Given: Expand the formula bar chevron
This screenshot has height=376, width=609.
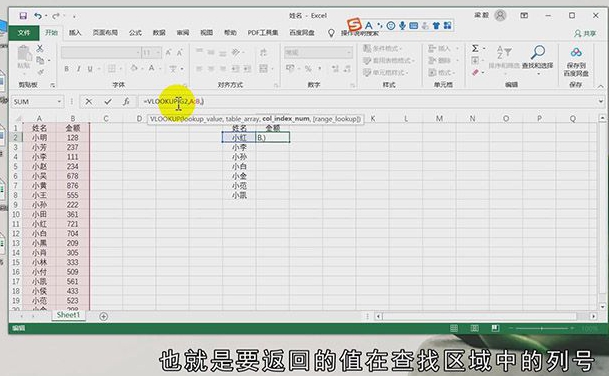Looking at the screenshot, I should (x=601, y=101).
